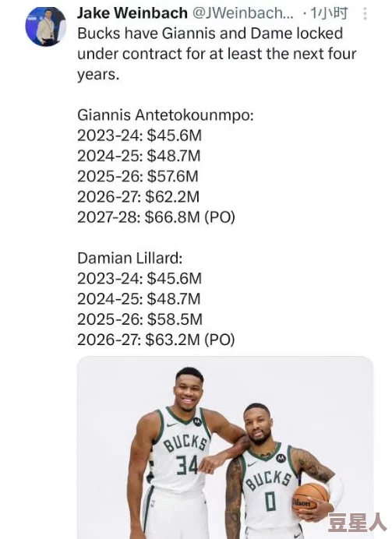The image size is (392, 539).
Task: Click the 豆星人 watermark
Action: coord(358,523)
